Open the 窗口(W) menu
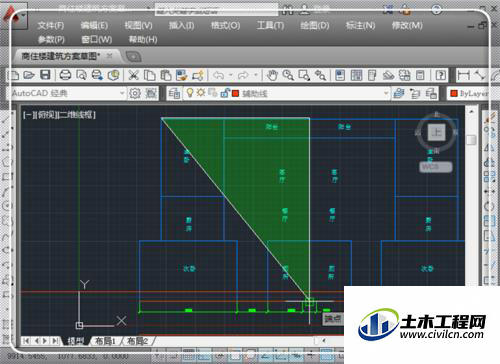The height and width of the screenshot is (364, 500). [x=97, y=40]
